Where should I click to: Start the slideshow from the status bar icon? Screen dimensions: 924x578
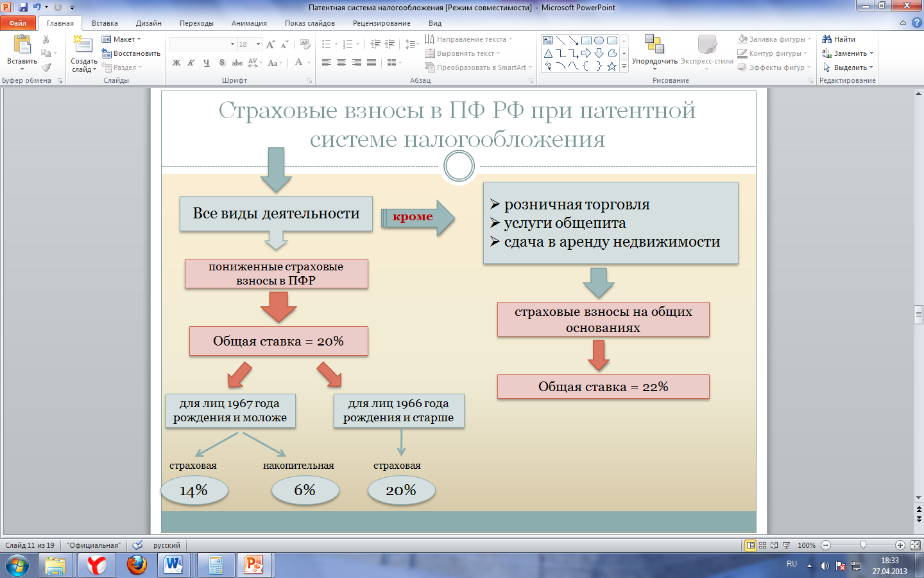(786, 545)
